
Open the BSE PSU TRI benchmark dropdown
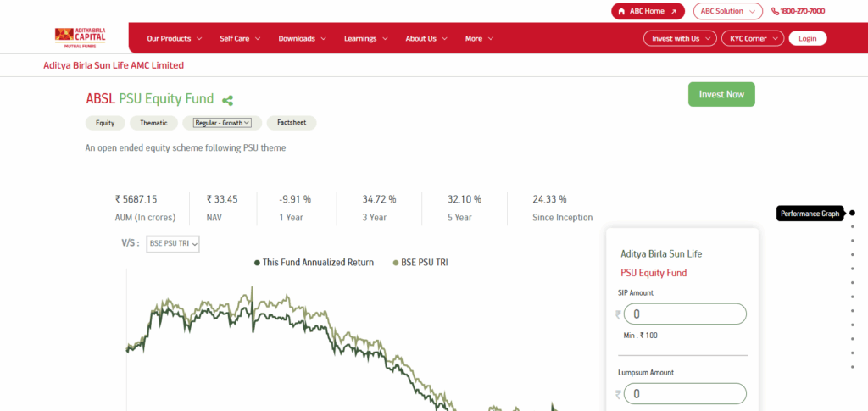coord(173,243)
